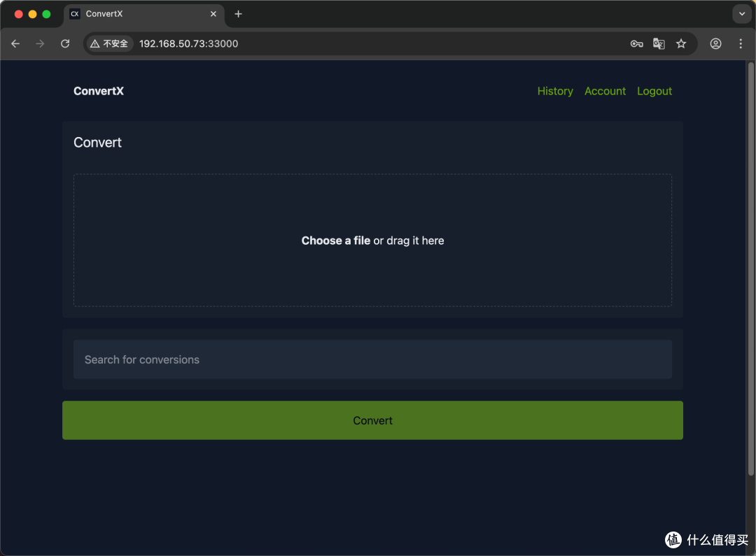Close the ConvertX tab
Image resolution: width=756 pixels, height=556 pixels.
[213, 14]
